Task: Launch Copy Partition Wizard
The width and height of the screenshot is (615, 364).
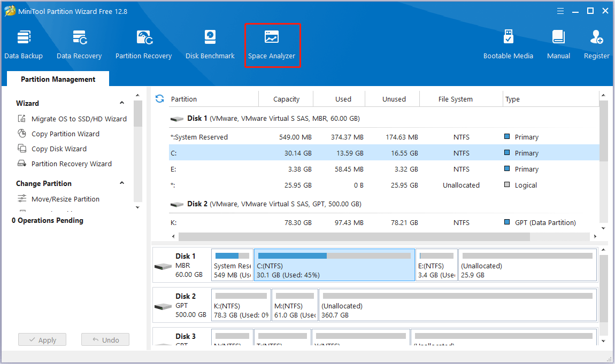Action: point(59,134)
